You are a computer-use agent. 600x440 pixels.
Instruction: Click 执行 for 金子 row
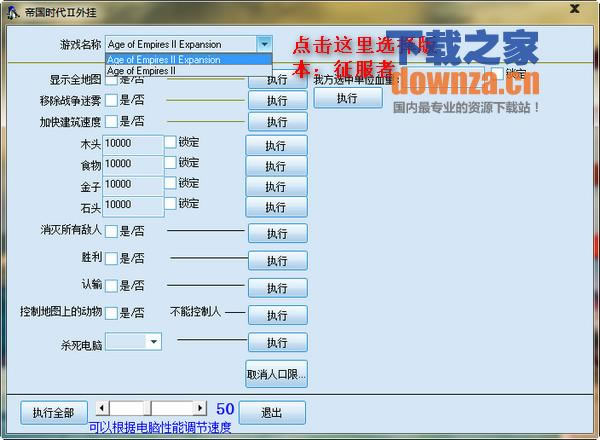[276, 187]
